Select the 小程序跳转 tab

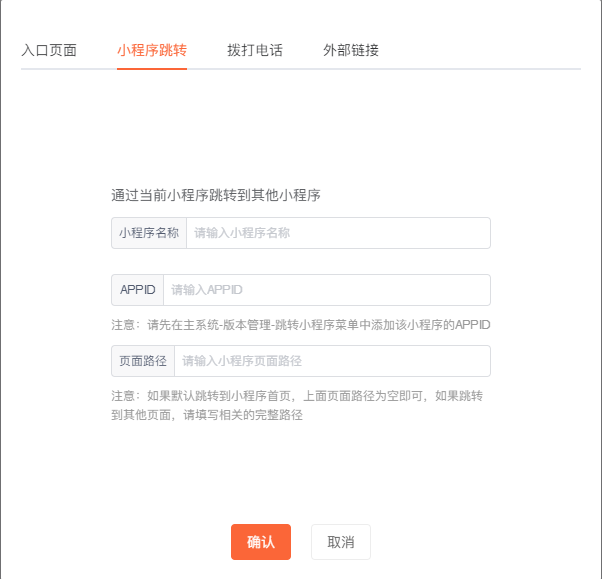(152, 50)
